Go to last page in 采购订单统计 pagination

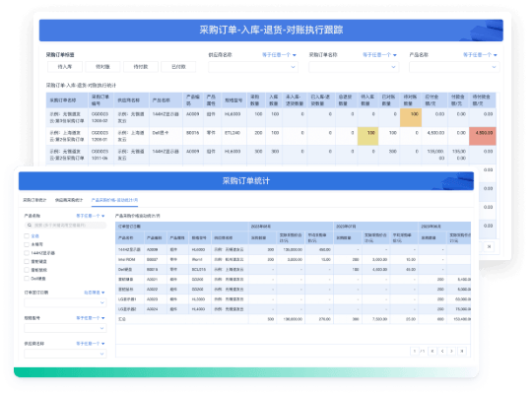coord(461,351)
